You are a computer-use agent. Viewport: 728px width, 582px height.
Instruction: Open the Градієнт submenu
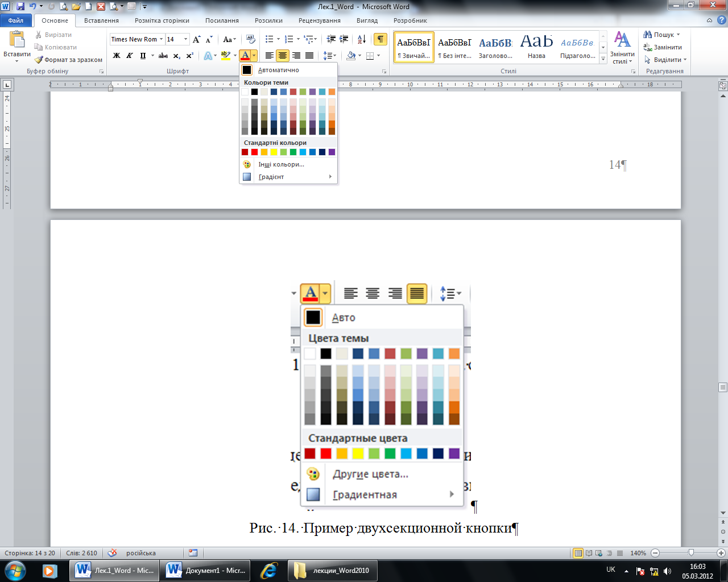click(x=288, y=177)
